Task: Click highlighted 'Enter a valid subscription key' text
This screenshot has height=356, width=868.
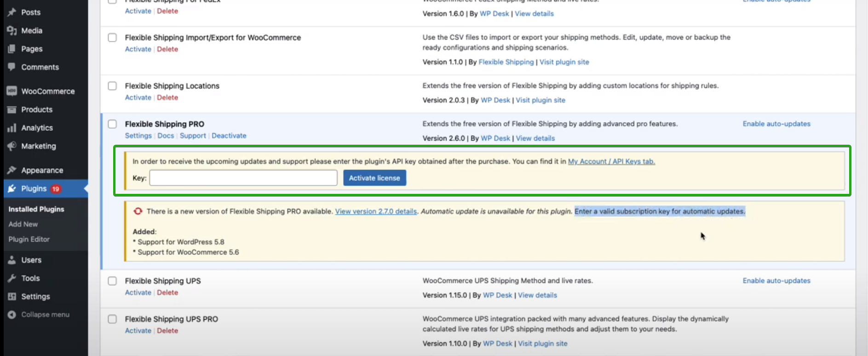Action: 660,211
